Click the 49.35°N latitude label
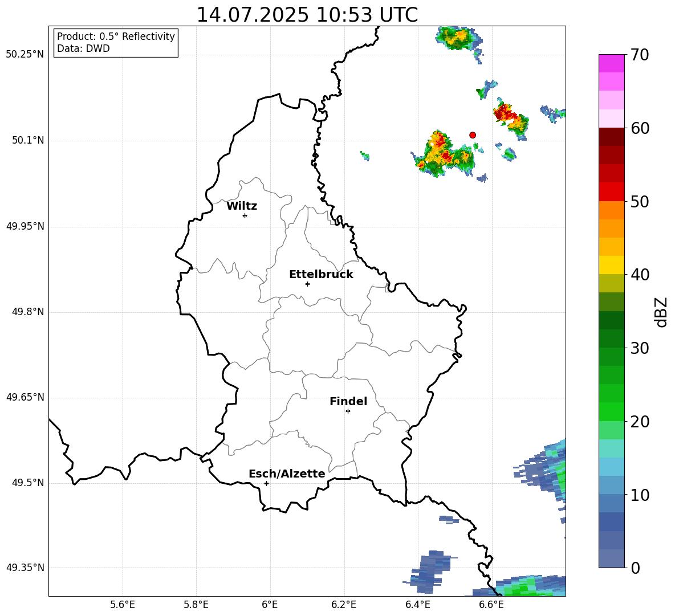Viewport: 675px width, 616px height. click(25, 568)
